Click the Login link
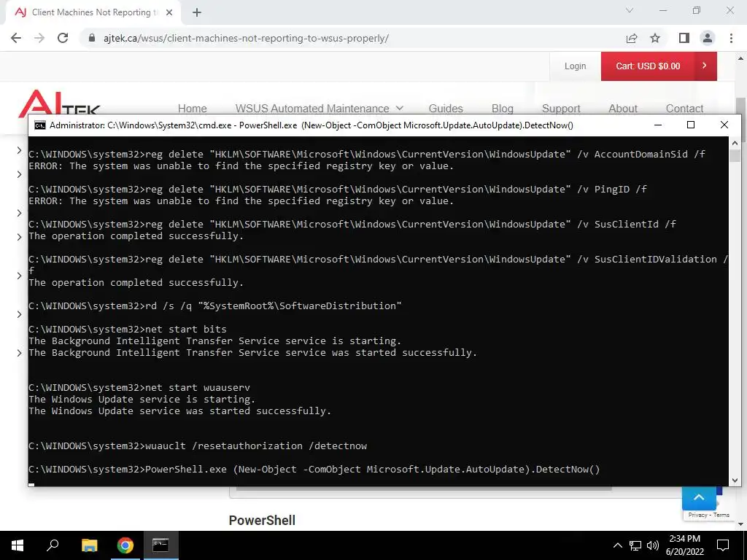The image size is (747, 560). 575,66
